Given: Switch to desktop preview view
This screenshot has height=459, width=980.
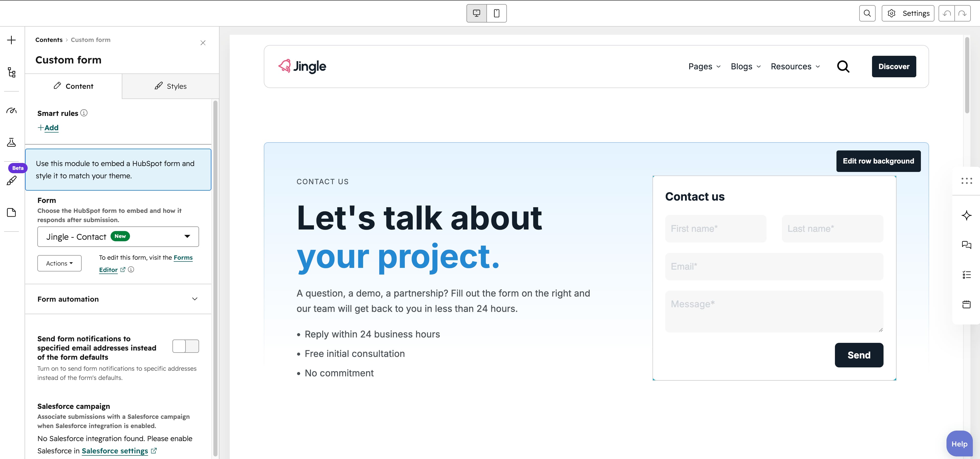Looking at the screenshot, I should pos(476,13).
